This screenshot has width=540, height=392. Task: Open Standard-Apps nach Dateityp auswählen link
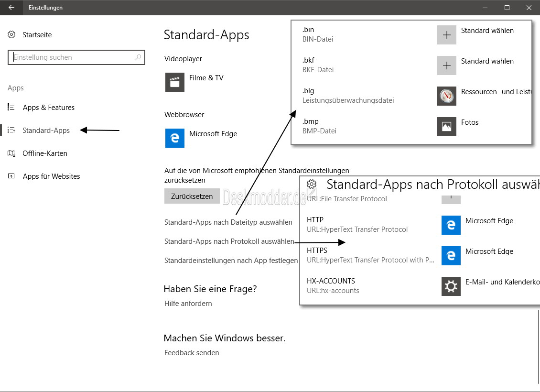[x=228, y=222]
